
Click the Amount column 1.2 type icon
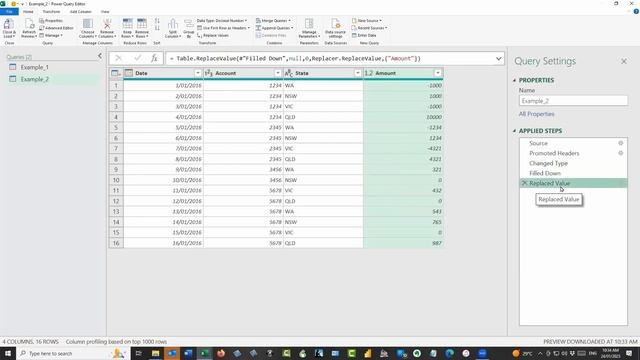369,73
